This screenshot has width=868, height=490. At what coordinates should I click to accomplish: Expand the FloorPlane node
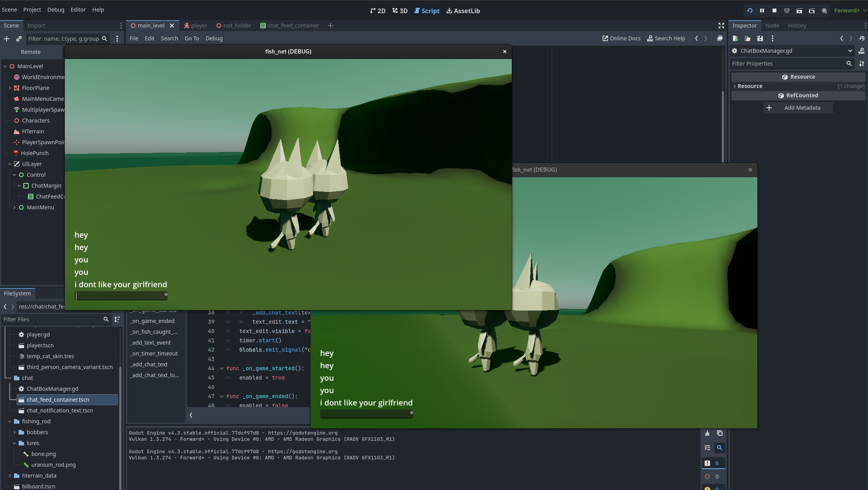click(10, 88)
